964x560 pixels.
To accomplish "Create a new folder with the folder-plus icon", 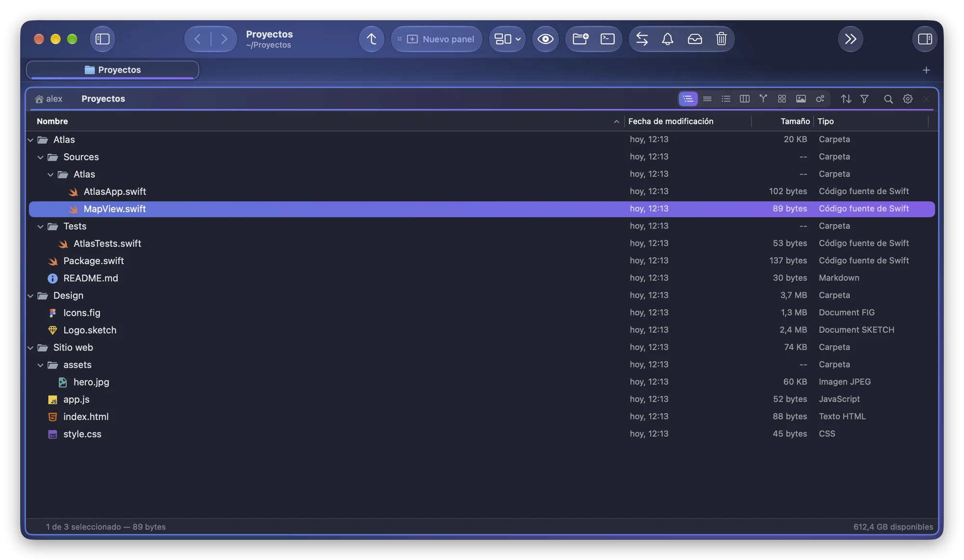I will point(580,39).
